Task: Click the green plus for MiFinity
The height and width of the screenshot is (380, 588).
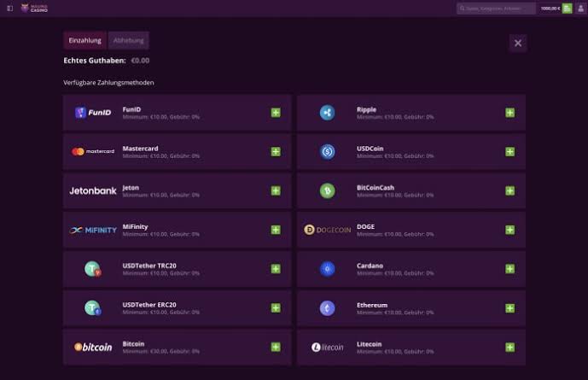Action: 276,230
